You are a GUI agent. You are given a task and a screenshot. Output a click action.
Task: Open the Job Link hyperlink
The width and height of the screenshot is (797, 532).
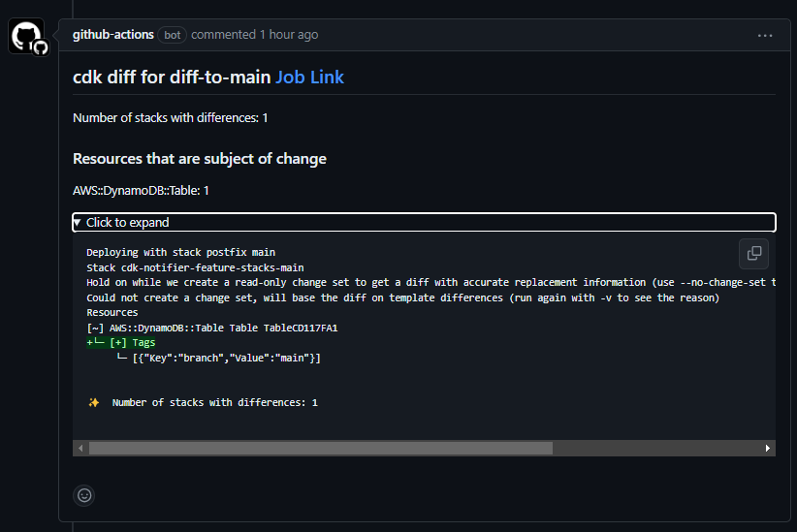309,78
